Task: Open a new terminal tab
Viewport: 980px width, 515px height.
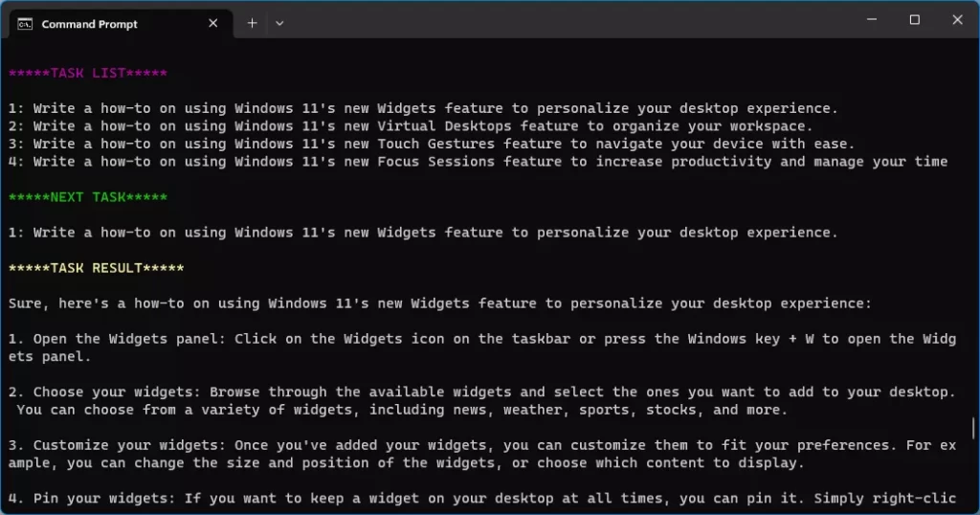Action: (252, 23)
